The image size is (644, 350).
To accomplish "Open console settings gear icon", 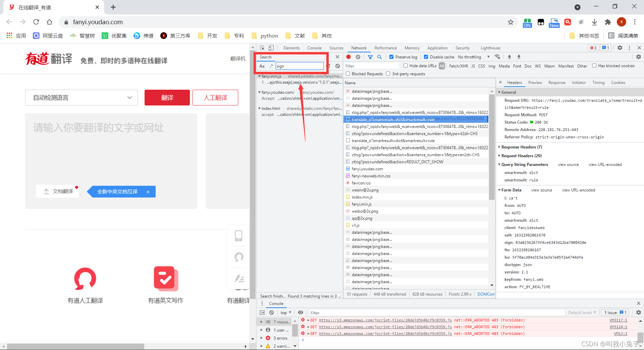I will pos(638,312).
